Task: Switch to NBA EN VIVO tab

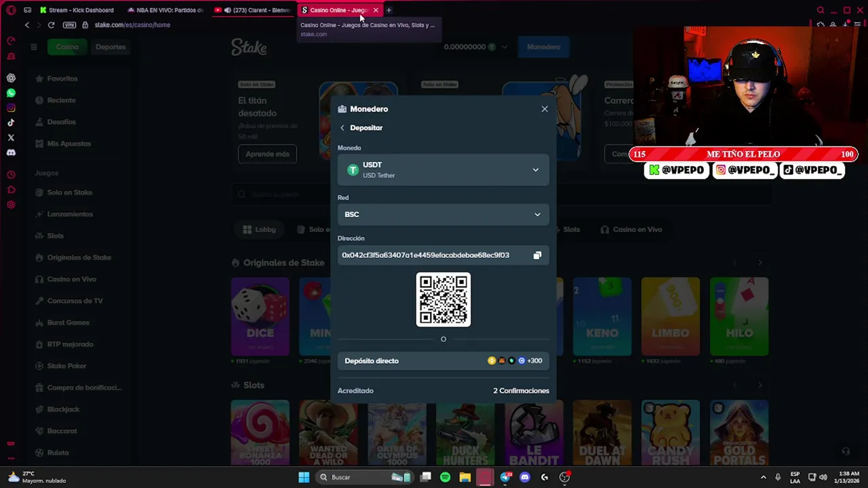Action: (165, 10)
